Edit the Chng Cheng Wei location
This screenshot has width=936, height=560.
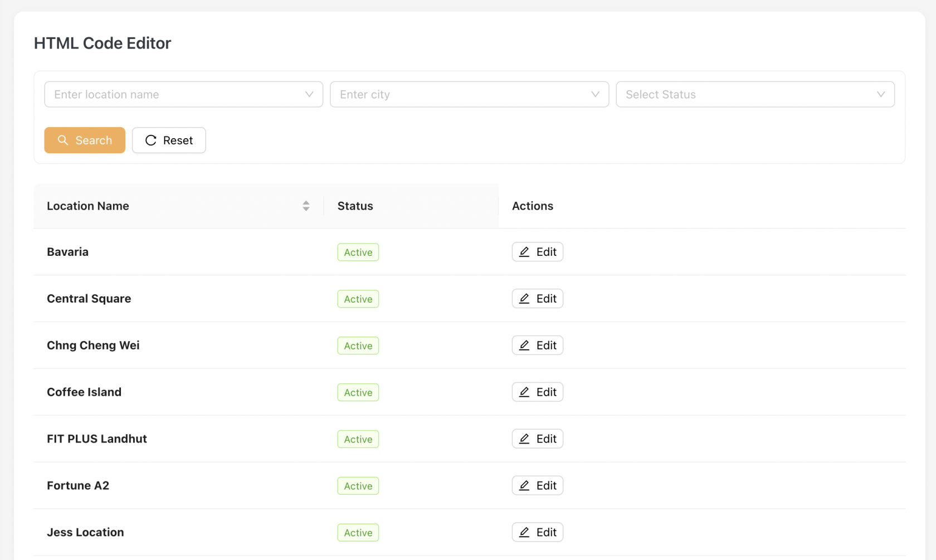(538, 345)
